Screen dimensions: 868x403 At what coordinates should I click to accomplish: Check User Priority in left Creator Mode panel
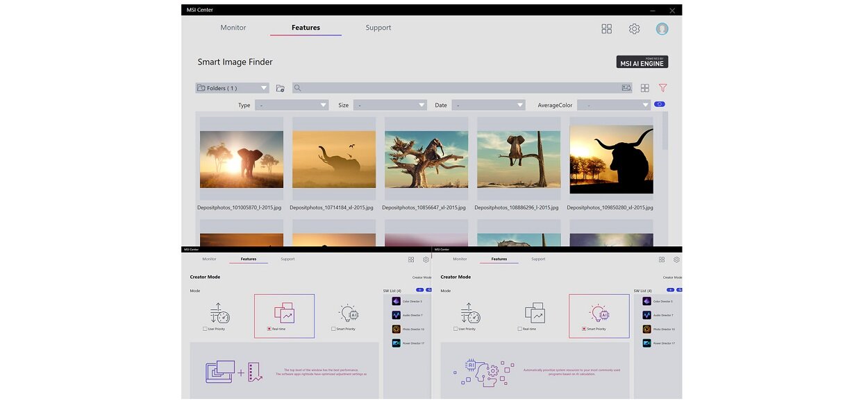[205, 329]
